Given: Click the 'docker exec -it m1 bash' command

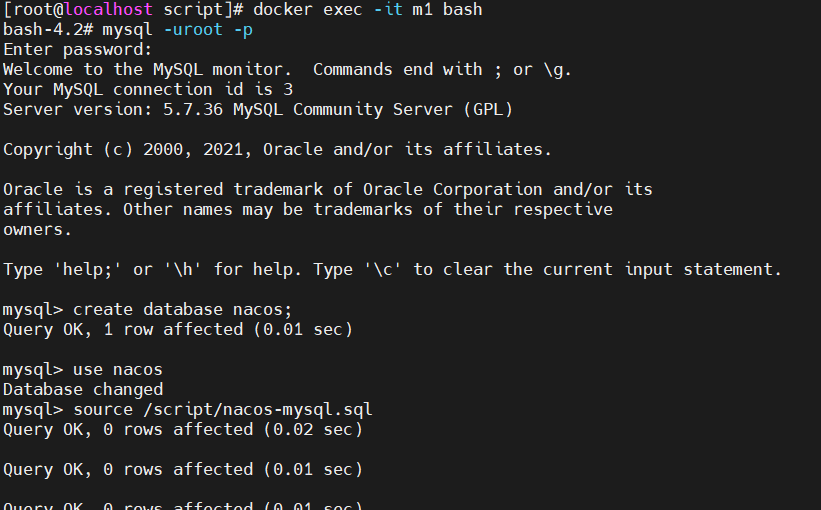Looking at the screenshot, I should 368,9.
